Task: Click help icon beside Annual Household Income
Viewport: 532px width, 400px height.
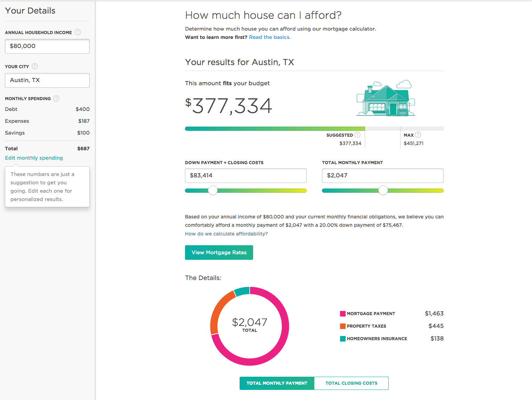Action: (78, 32)
